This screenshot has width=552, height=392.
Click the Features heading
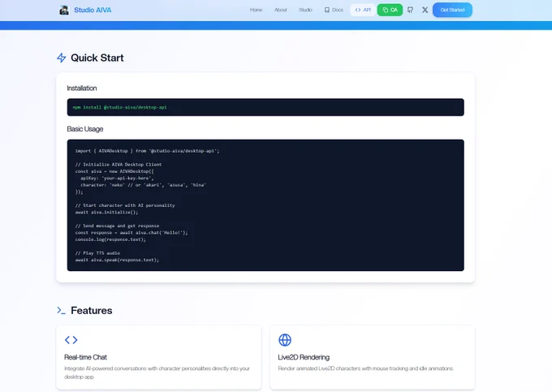coord(92,310)
